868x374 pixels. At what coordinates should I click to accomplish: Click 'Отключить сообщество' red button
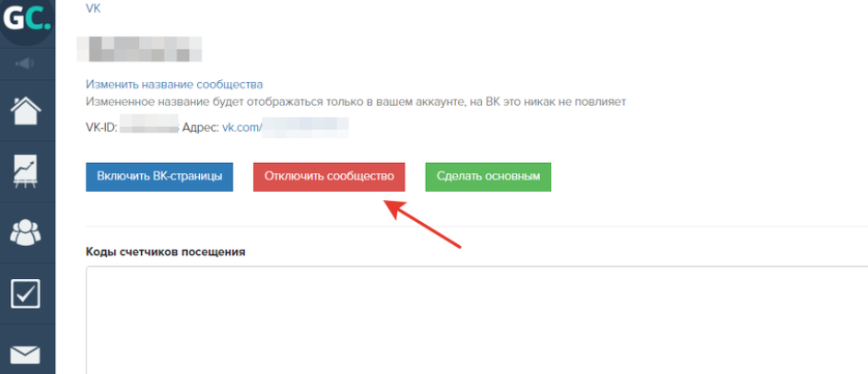coord(329,177)
